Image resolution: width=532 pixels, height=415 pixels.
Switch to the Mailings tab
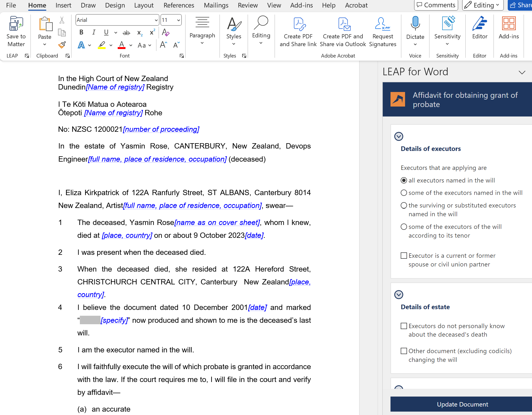point(216,5)
